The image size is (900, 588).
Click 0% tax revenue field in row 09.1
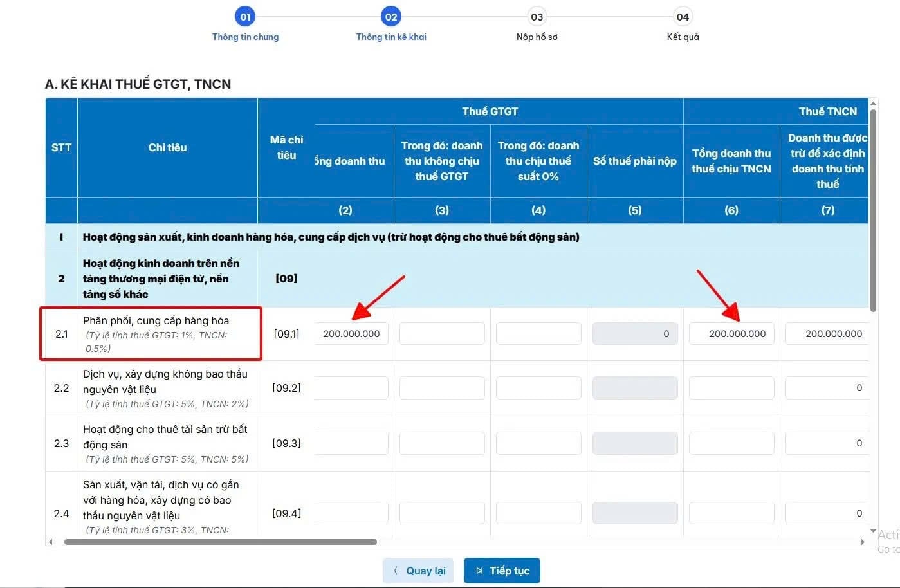pyautogui.click(x=538, y=334)
